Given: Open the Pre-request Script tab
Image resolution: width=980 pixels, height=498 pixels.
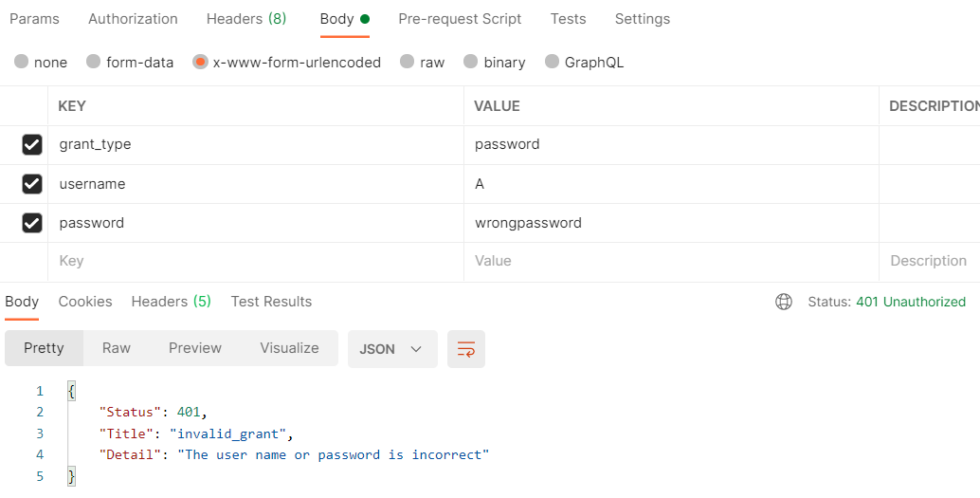Looking at the screenshot, I should click(x=460, y=19).
